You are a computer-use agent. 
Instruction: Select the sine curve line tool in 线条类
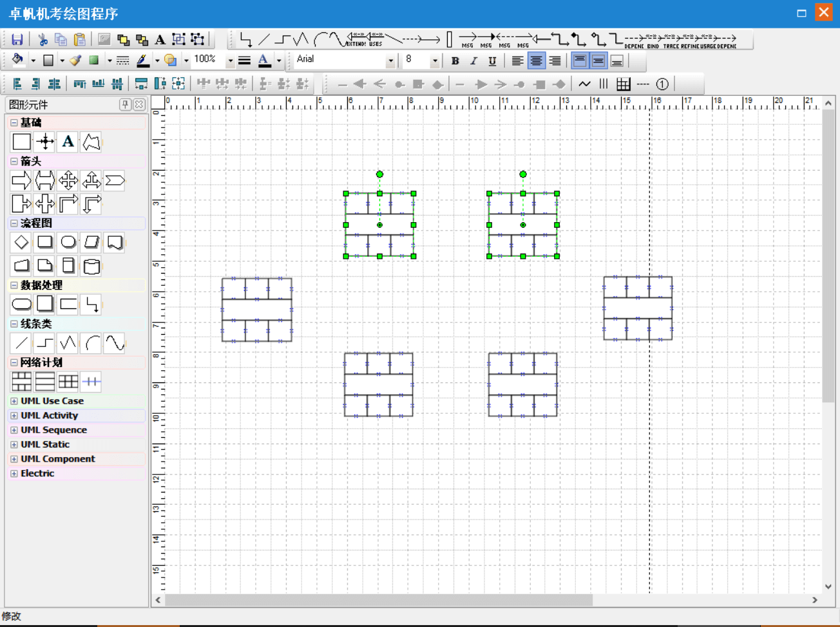tap(115, 343)
